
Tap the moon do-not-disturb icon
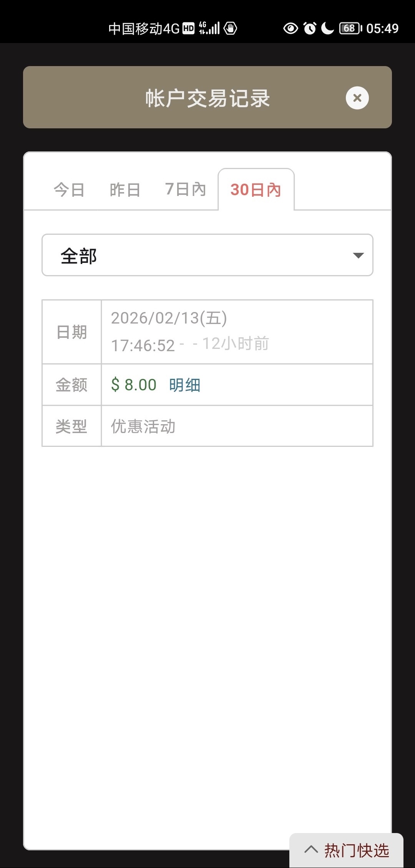[327, 28]
